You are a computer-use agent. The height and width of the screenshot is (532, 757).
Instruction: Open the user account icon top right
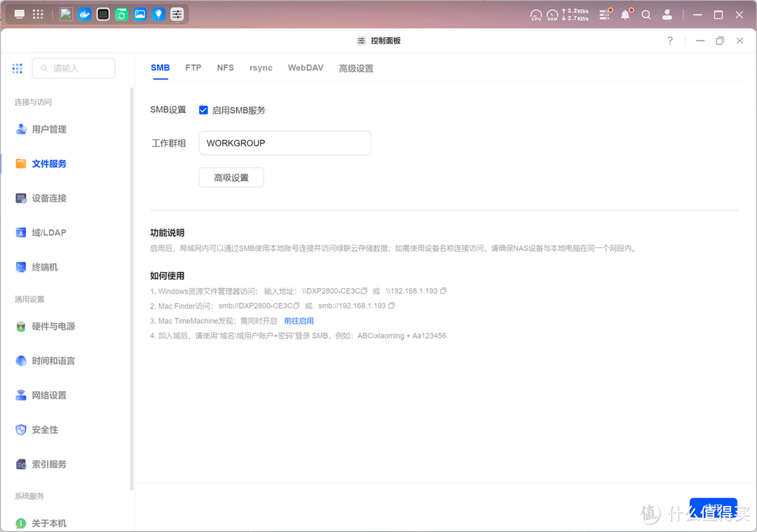tap(667, 14)
